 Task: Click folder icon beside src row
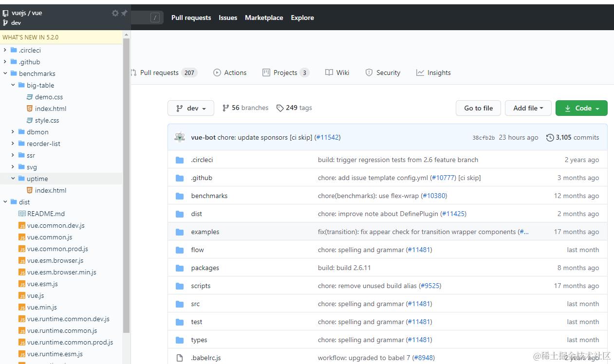pos(180,304)
